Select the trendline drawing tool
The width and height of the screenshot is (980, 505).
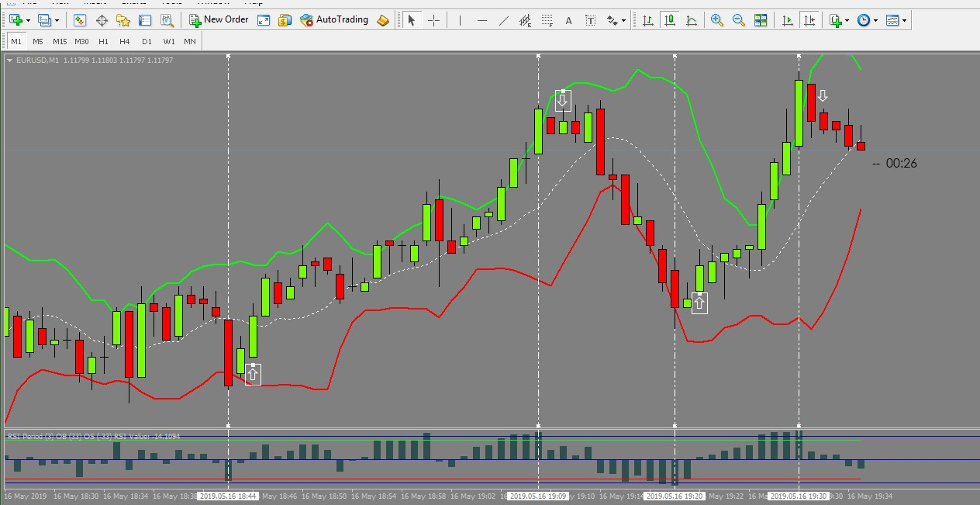point(504,20)
